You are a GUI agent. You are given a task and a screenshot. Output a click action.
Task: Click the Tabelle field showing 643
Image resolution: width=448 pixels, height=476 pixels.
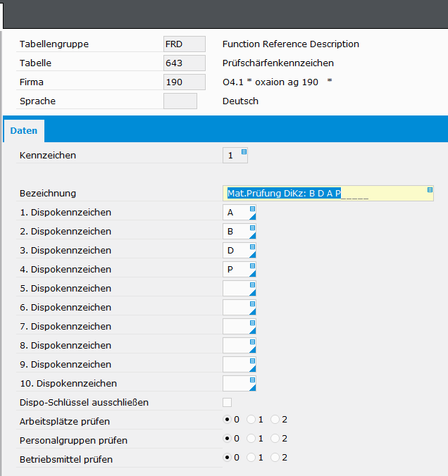click(185, 63)
